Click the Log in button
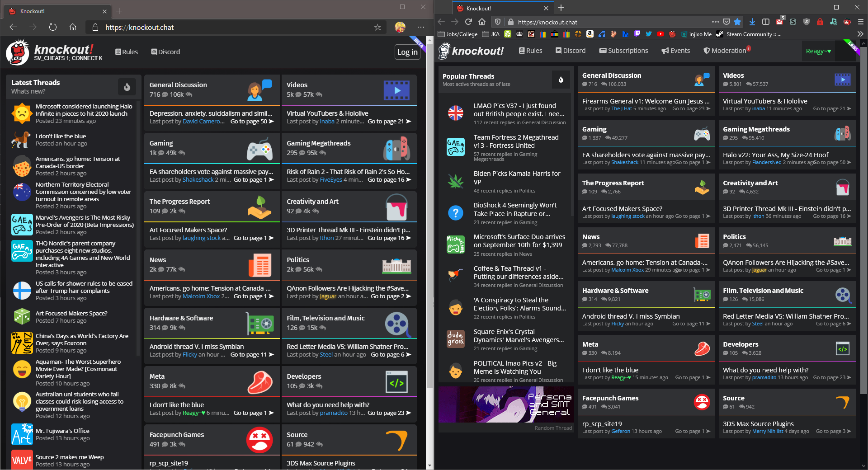The width and height of the screenshot is (868, 470). pyautogui.click(x=407, y=52)
